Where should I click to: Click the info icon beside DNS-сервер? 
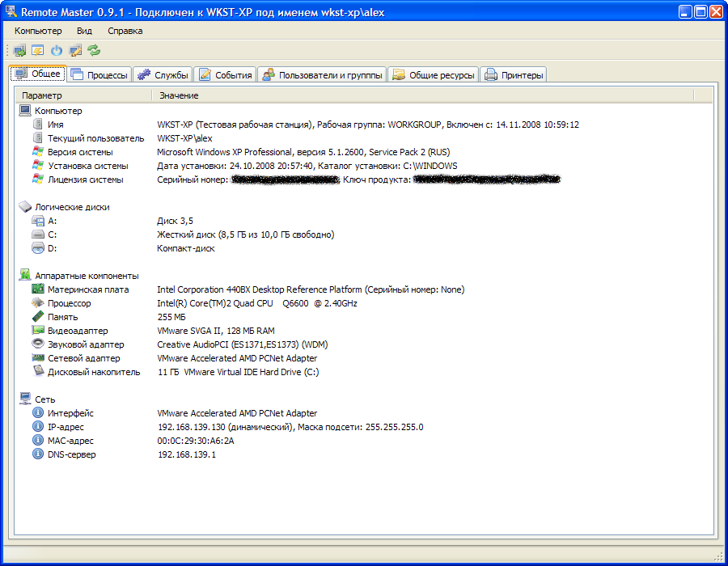[x=38, y=454]
